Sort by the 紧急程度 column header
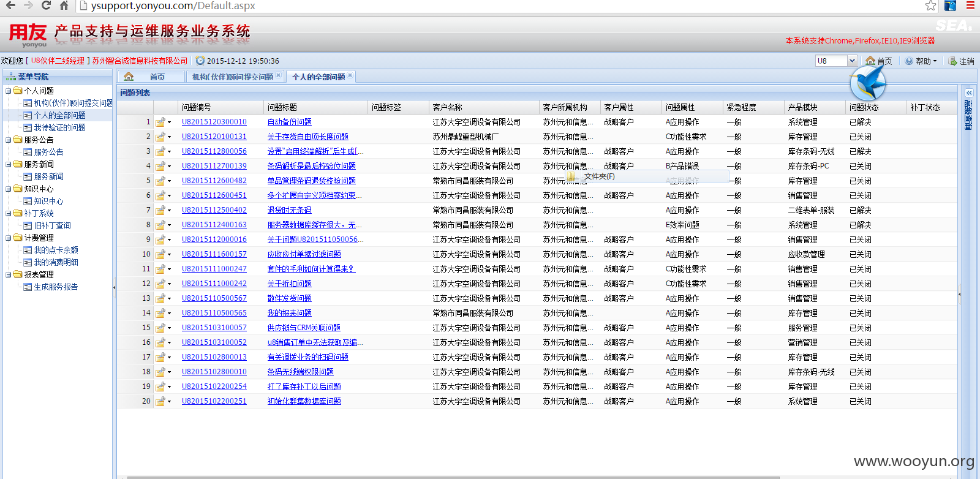Screen dimensions: 980x479 click(753, 107)
